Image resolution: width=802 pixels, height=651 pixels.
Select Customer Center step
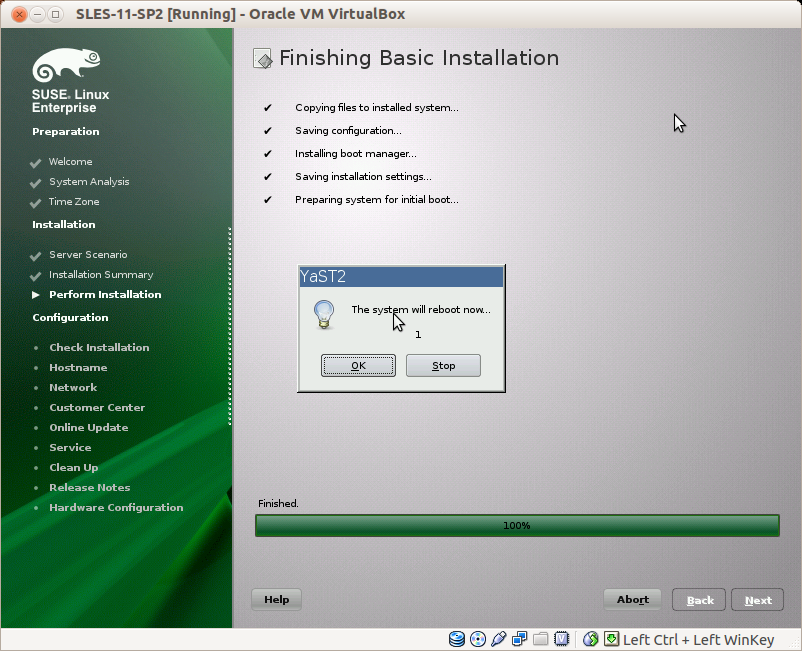tap(97, 407)
